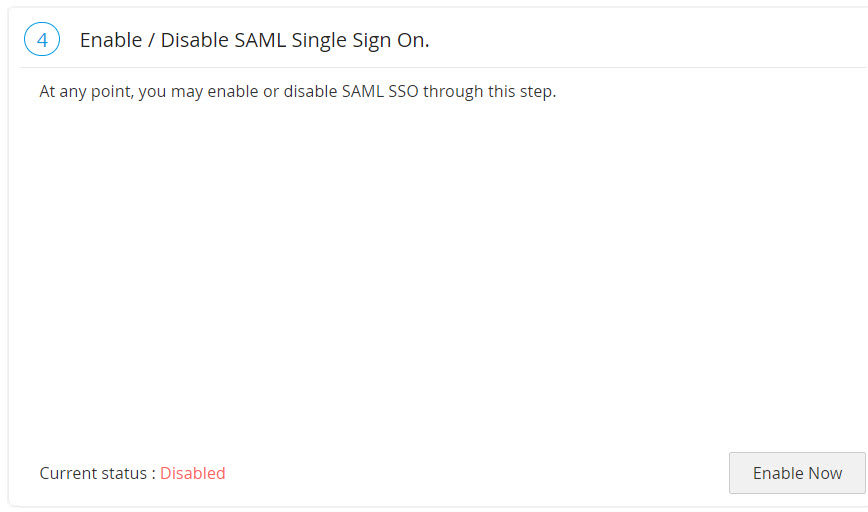The image size is (868, 512).
Task: Click the slash between Enable and Disable
Action: (x=151, y=40)
